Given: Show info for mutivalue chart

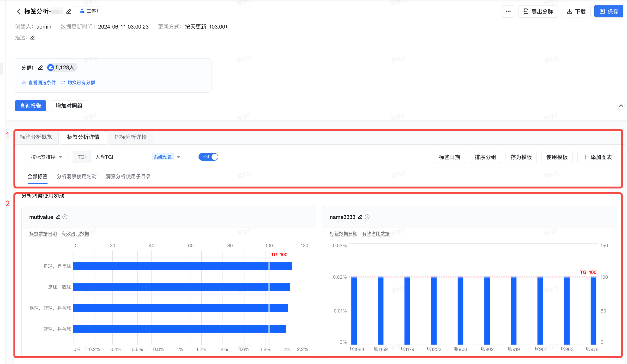Looking at the screenshot, I should (x=65, y=217).
